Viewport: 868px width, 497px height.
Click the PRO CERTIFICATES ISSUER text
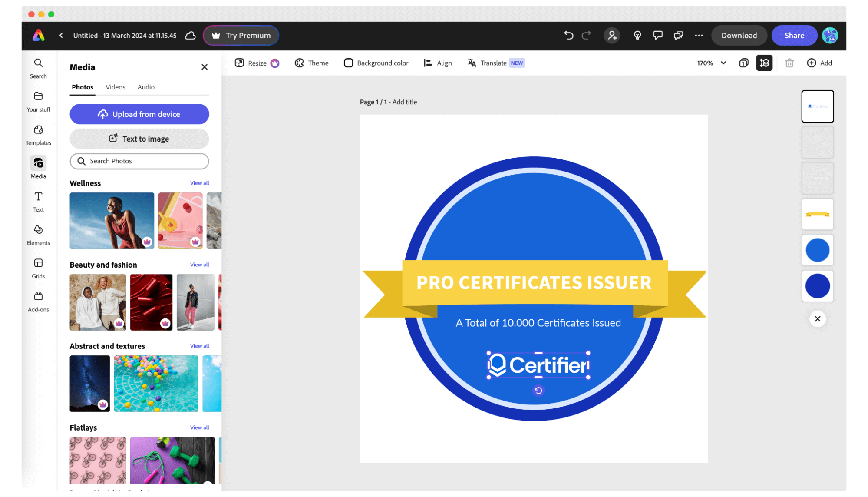click(x=534, y=283)
